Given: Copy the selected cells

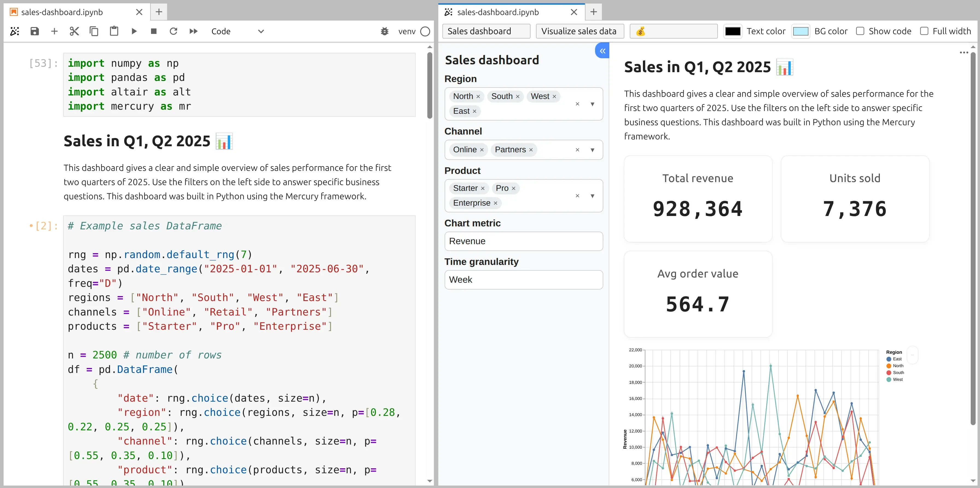Looking at the screenshot, I should pyautogui.click(x=94, y=31).
